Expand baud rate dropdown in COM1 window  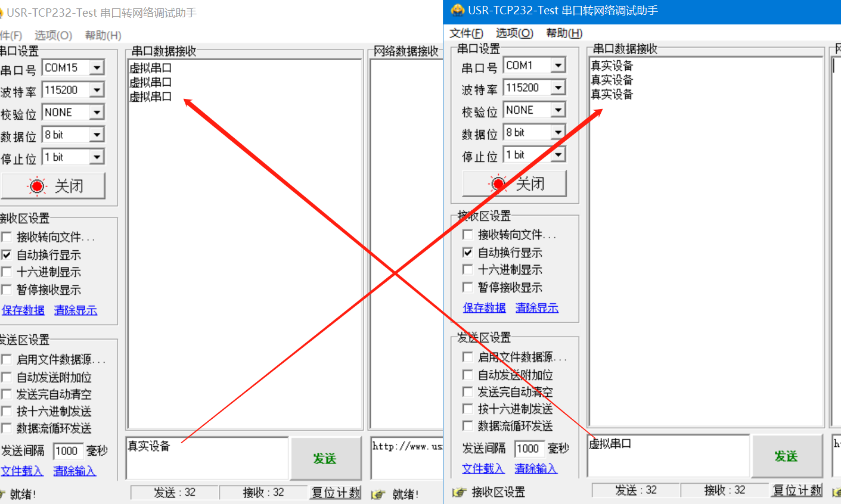coord(558,88)
